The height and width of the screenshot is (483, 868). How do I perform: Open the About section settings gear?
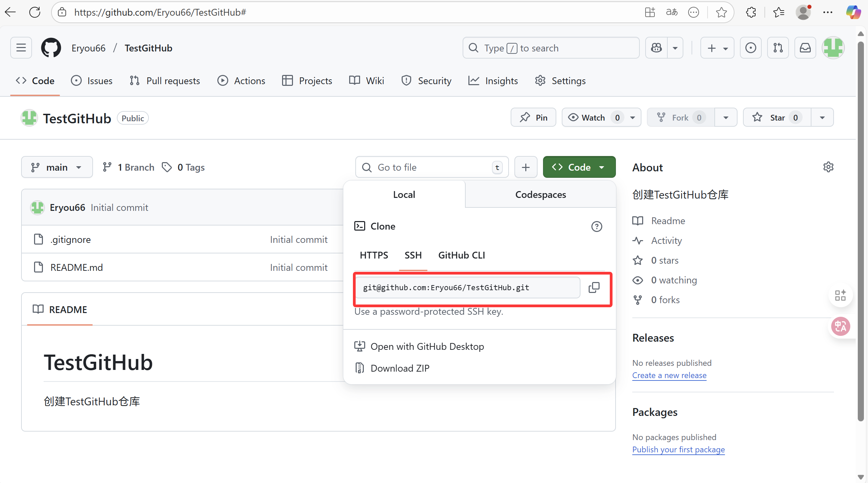(828, 167)
